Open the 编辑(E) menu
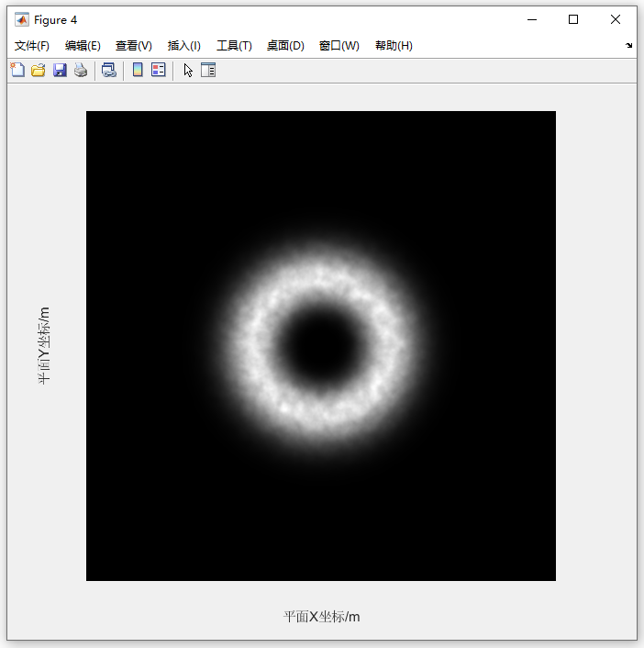The height and width of the screenshot is (648, 644). pyautogui.click(x=83, y=46)
